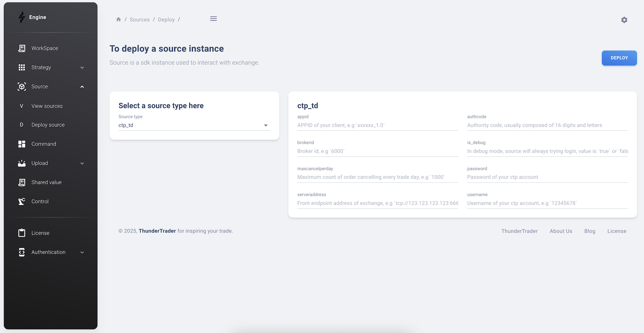Open the About Us footer link
The height and width of the screenshot is (333, 644).
pyautogui.click(x=561, y=231)
